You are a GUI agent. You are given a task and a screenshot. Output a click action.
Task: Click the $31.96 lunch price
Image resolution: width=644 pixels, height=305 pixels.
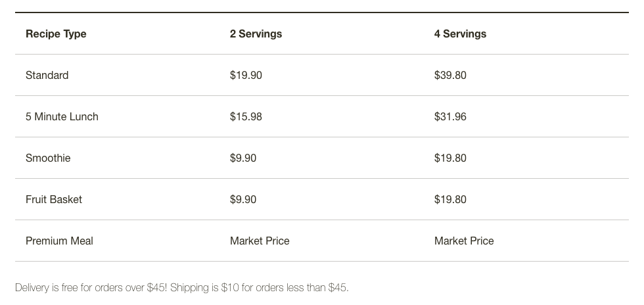[450, 116]
